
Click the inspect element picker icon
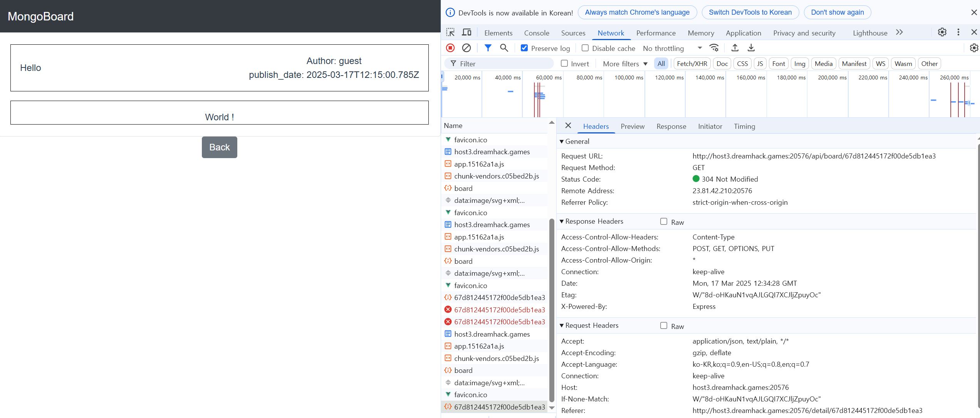pyautogui.click(x=450, y=32)
